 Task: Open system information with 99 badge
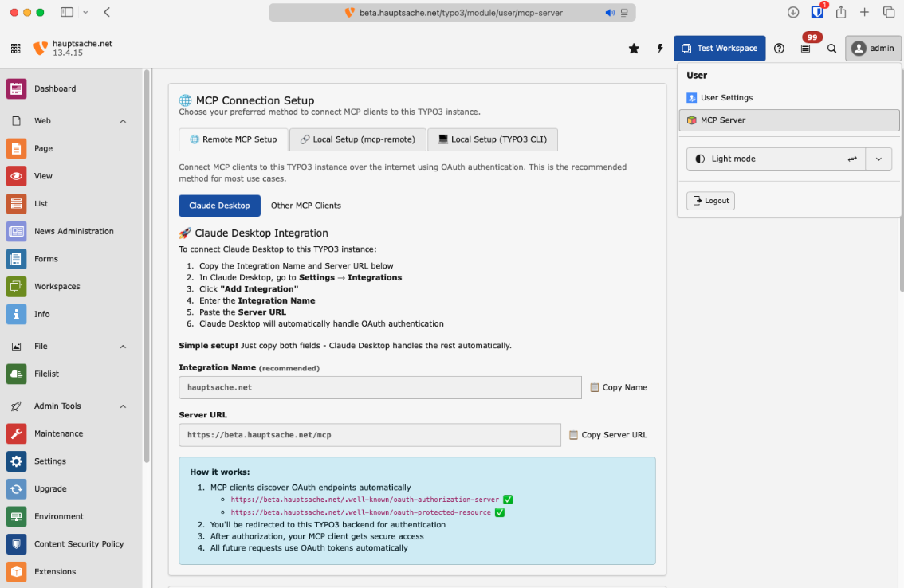point(806,49)
